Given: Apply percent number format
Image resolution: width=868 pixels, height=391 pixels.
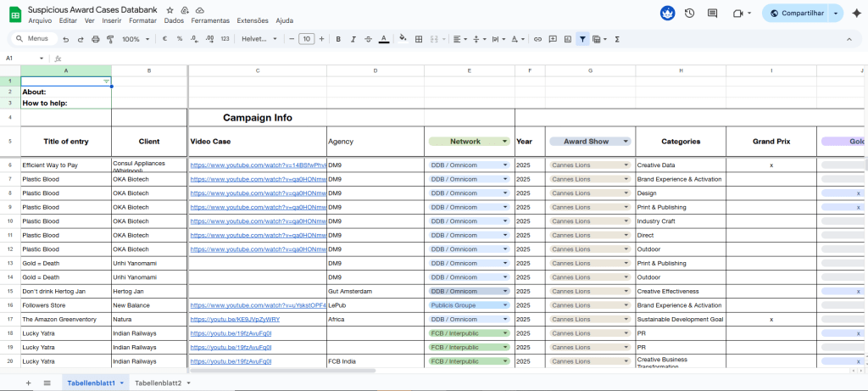Looking at the screenshot, I should pyautogui.click(x=180, y=39).
